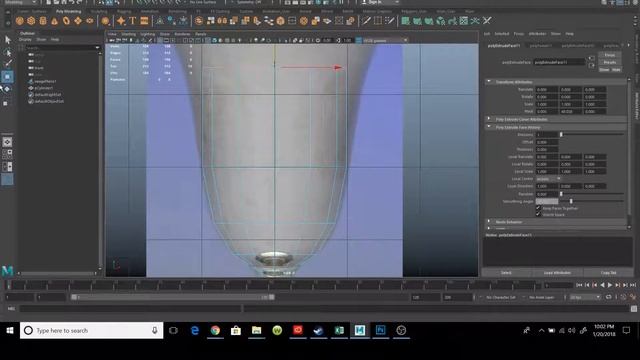Activate the Lasso select tool in toolbox

[x=7, y=52]
